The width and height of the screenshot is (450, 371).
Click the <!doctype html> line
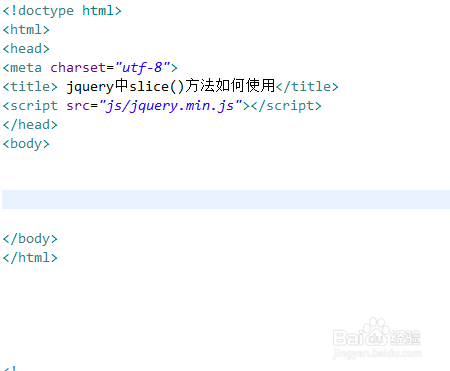62,11
